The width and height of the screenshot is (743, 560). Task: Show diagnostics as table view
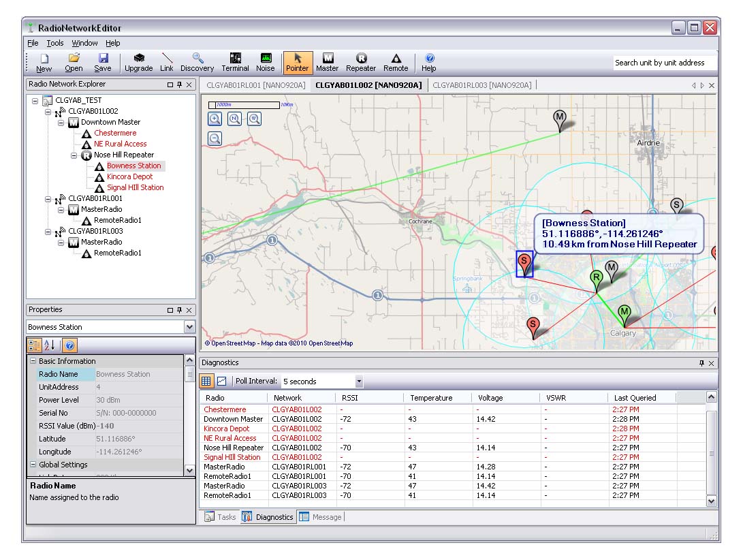click(206, 381)
